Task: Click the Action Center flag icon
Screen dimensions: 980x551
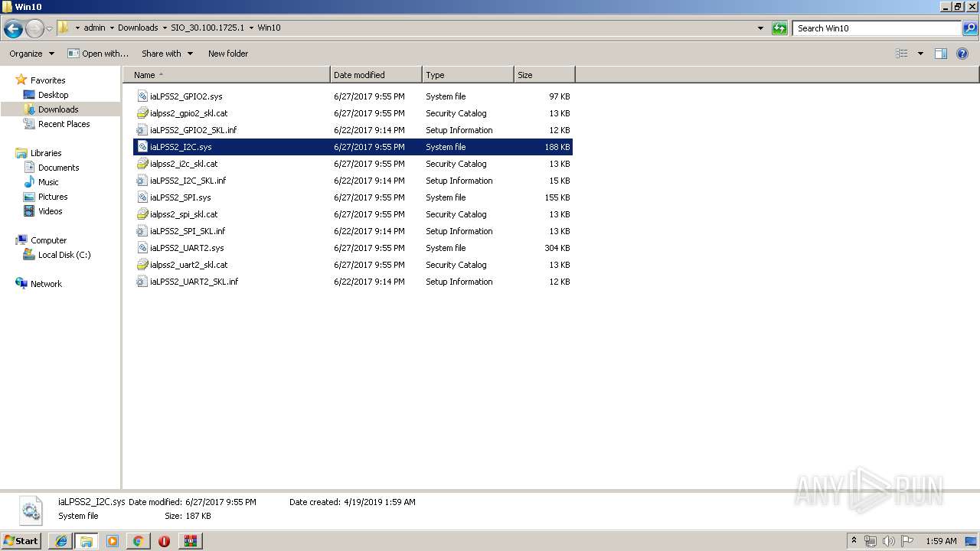Action: point(906,541)
